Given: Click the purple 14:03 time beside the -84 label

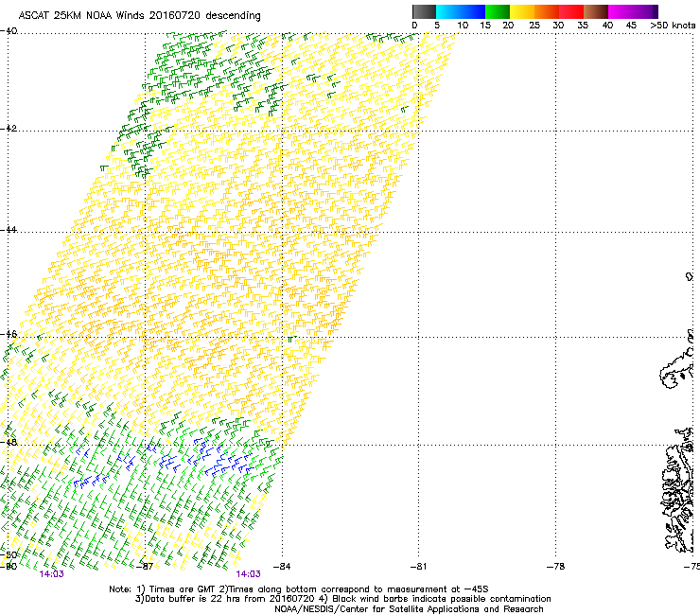Looking at the screenshot, I should (x=248, y=574).
